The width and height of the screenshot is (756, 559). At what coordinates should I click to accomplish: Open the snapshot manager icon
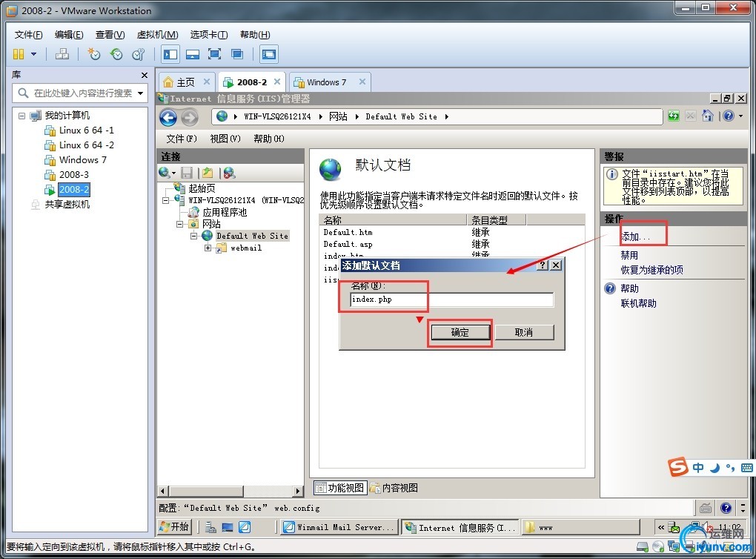pyautogui.click(x=139, y=54)
